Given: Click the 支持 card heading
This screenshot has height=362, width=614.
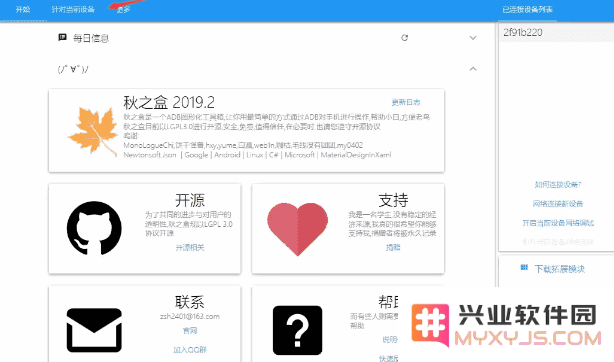Looking at the screenshot, I should click(393, 200).
